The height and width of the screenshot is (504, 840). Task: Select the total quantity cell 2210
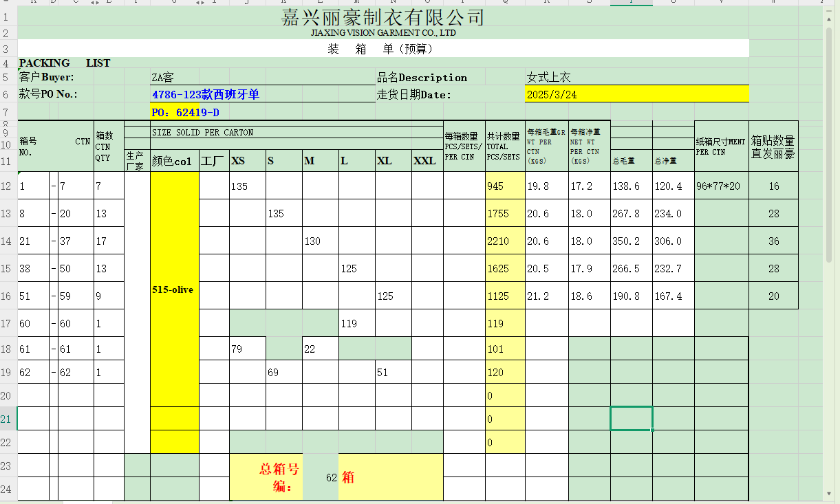pyautogui.click(x=505, y=241)
